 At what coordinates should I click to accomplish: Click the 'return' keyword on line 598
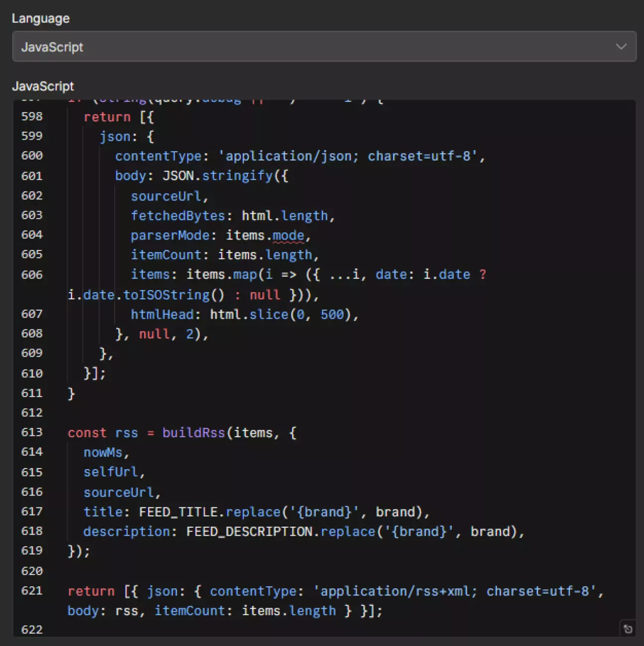pos(107,117)
